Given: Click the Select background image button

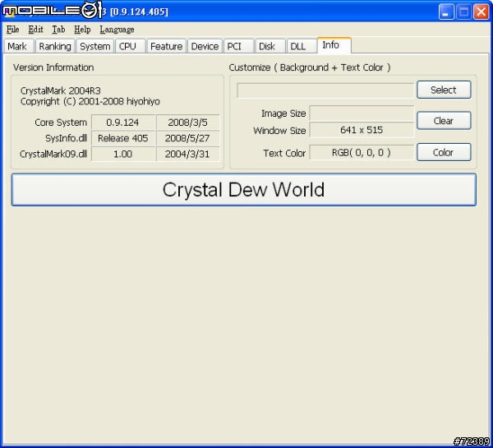Looking at the screenshot, I should click(444, 90).
